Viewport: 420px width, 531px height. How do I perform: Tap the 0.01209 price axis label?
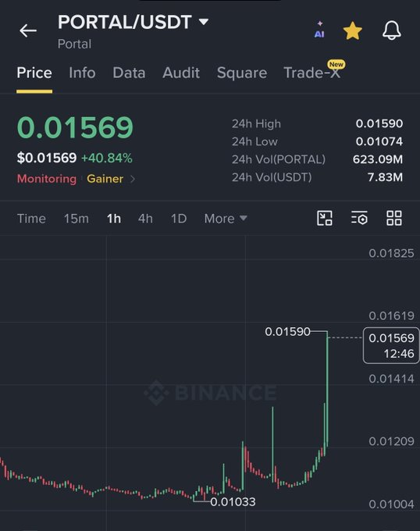(391, 441)
